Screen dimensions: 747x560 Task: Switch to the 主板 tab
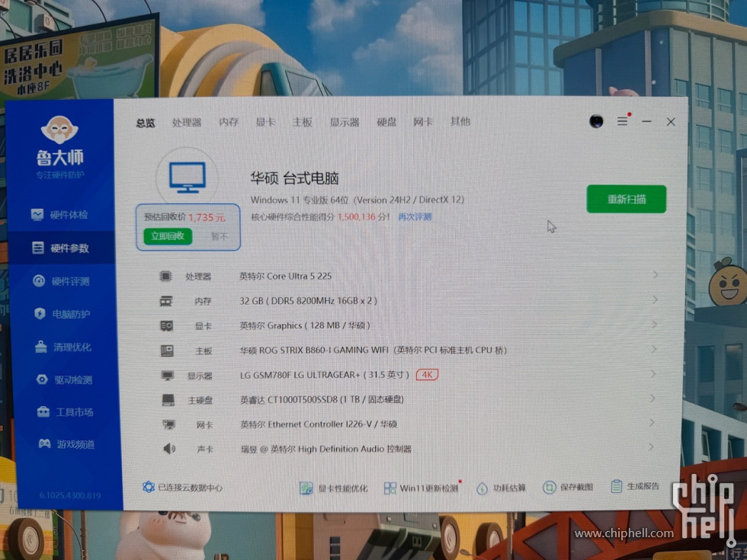click(302, 122)
